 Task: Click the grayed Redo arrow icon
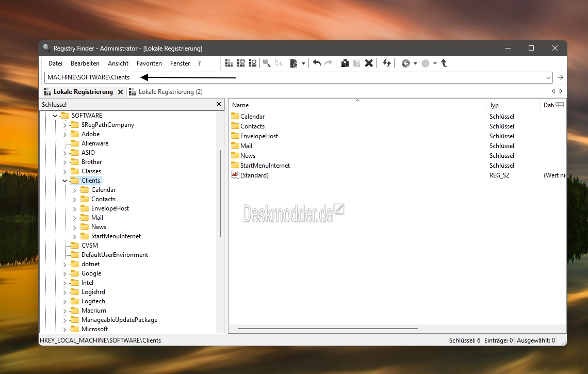tap(329, 63)
